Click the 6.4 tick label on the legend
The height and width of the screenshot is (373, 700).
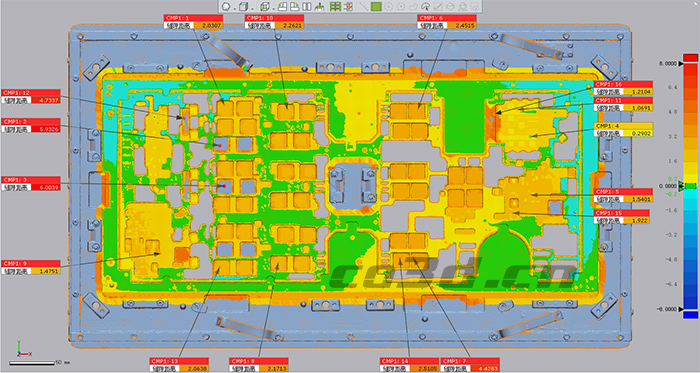[x=672, y=87]
